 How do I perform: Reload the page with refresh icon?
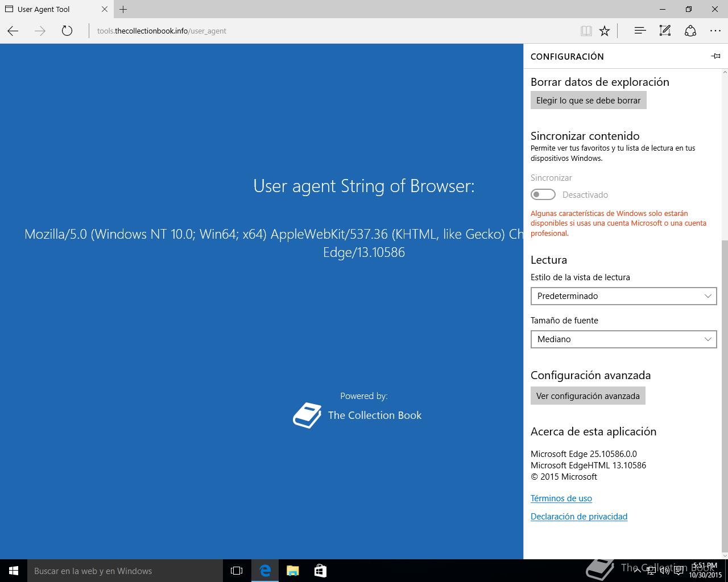coord(67,31)
